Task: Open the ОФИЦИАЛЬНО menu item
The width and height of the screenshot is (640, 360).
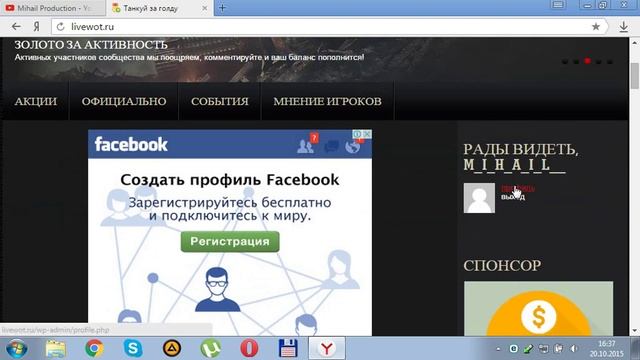Action: click(124, 101)
